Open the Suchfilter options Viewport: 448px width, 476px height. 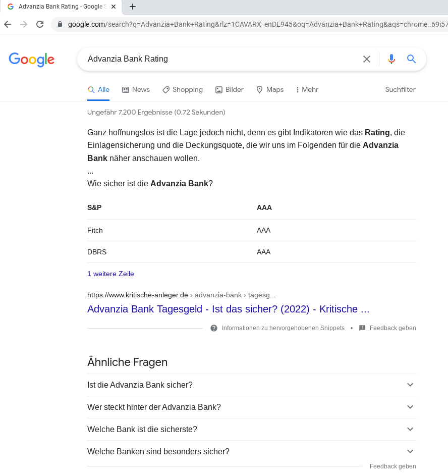pyautogui.click(x=400, y=90)
